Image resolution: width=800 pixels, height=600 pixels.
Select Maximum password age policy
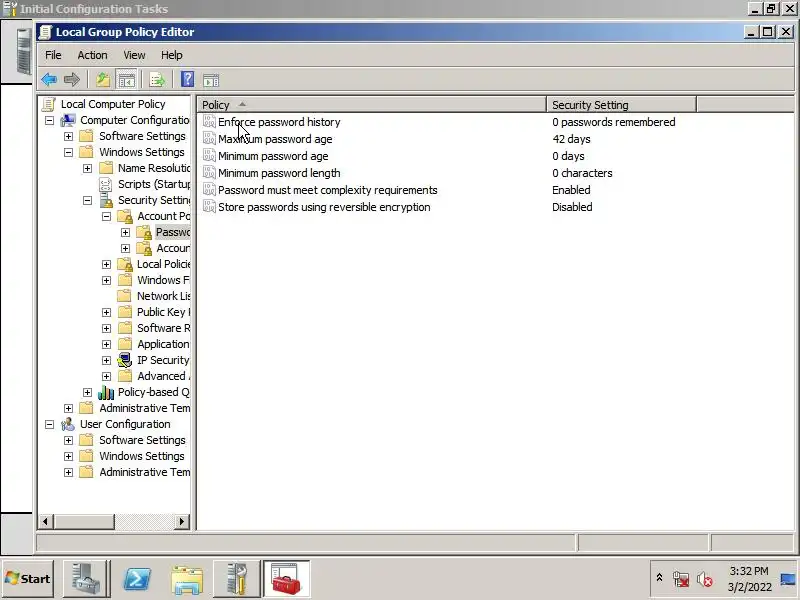(x=275, y=139)
